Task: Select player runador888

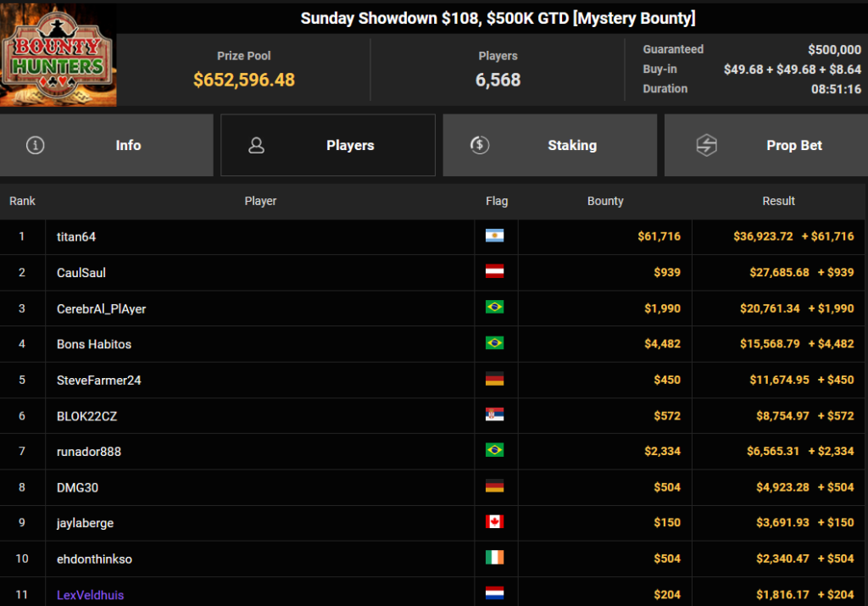Action: click(88, 452)
